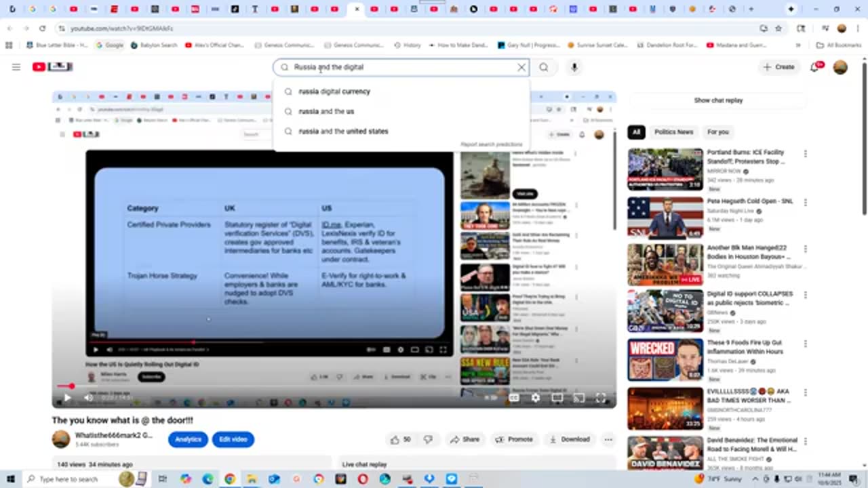Open options for Another Blk Man video
868x488 pixels.
(x=806, y=249)
